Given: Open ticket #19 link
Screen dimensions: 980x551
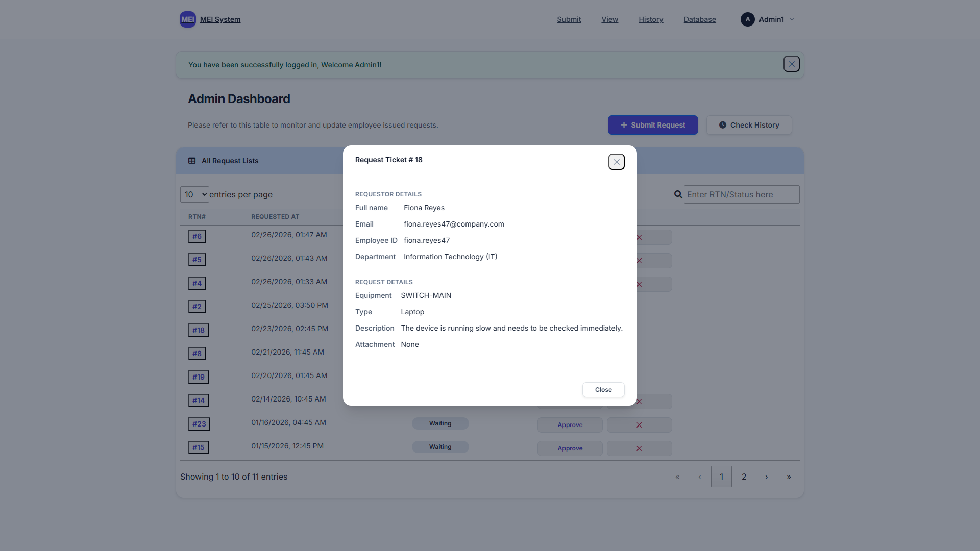Looking at the screenshot, I should click(x=198, y=377).
